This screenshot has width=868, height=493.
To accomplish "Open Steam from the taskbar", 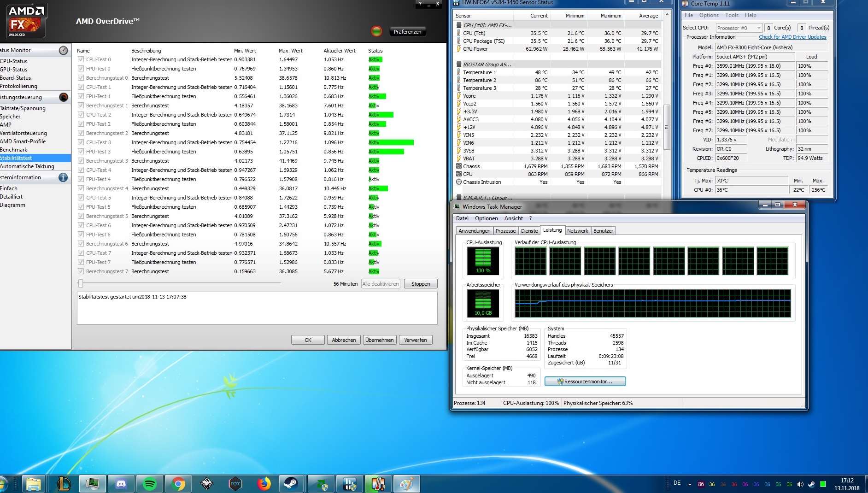I will 291,484.
